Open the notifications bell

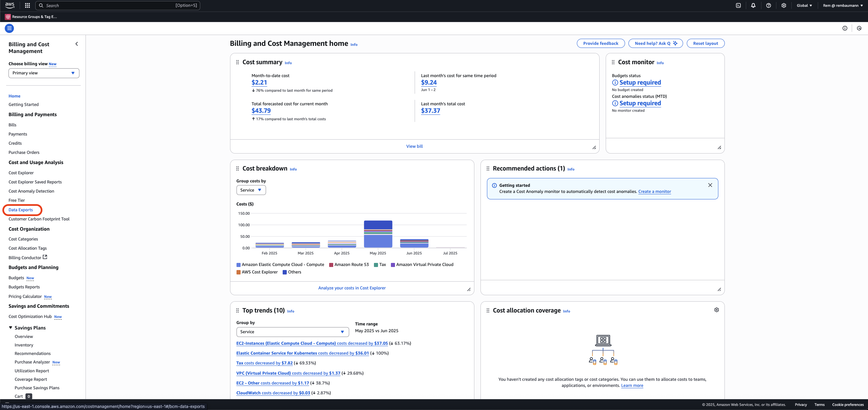pyautogui.click(x=753, y=5)
